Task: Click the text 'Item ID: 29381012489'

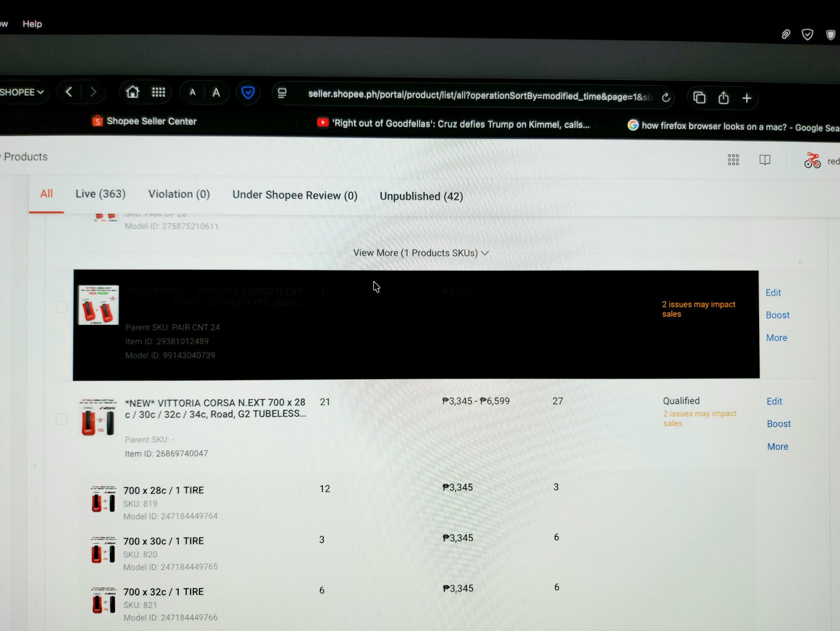Action: coord(167,342)
